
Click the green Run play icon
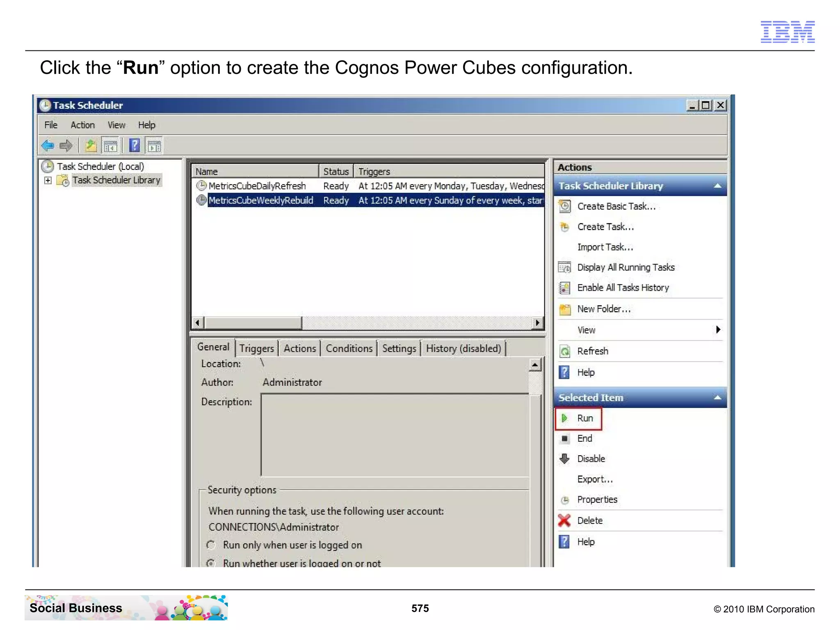(x=565, y=418)
